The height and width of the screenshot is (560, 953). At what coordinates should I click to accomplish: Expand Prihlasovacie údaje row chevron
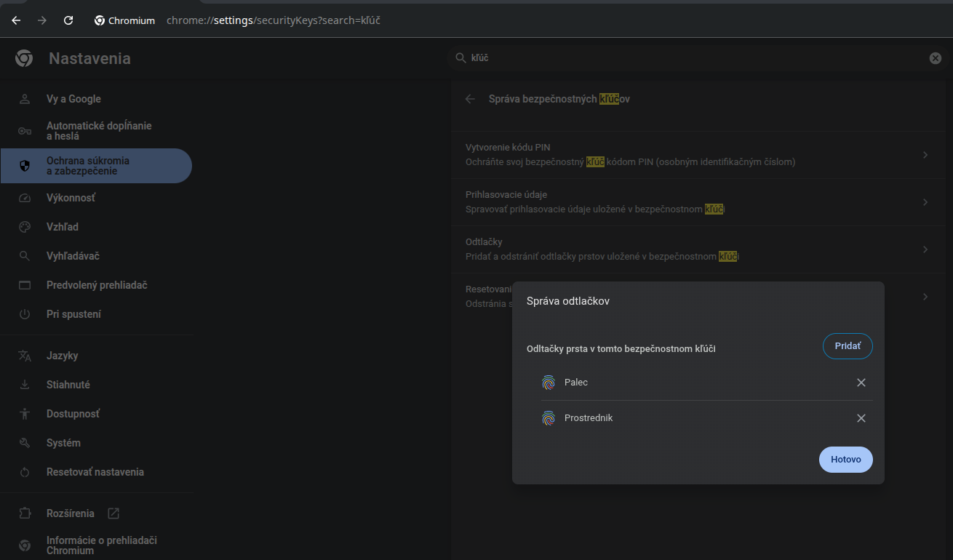925,202
